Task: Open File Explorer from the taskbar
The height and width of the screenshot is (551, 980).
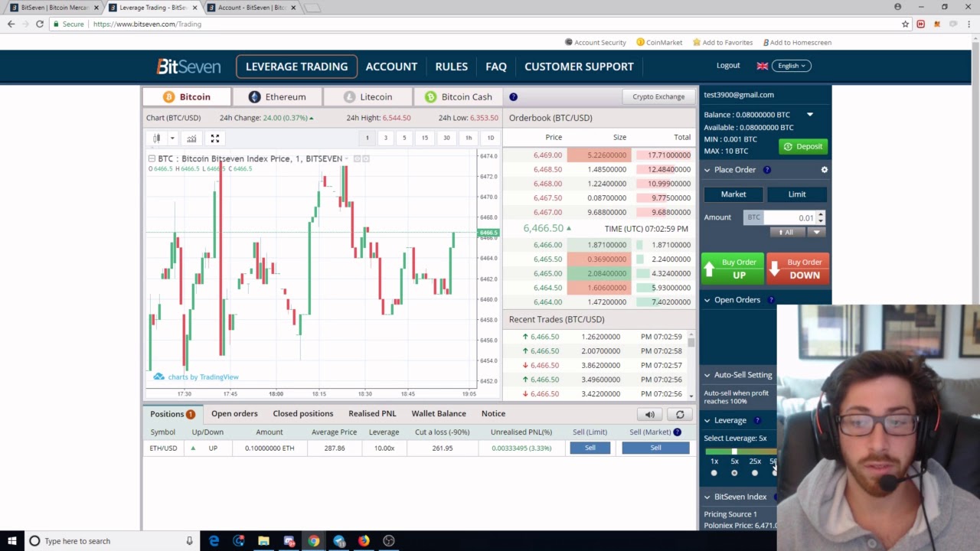Action: pyautogui.click(x=263, y=541)
